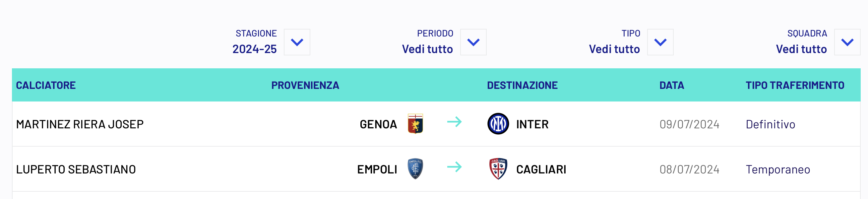
Task: Open player Martinez Riera Josep
Action: click(x=80, y=124)
